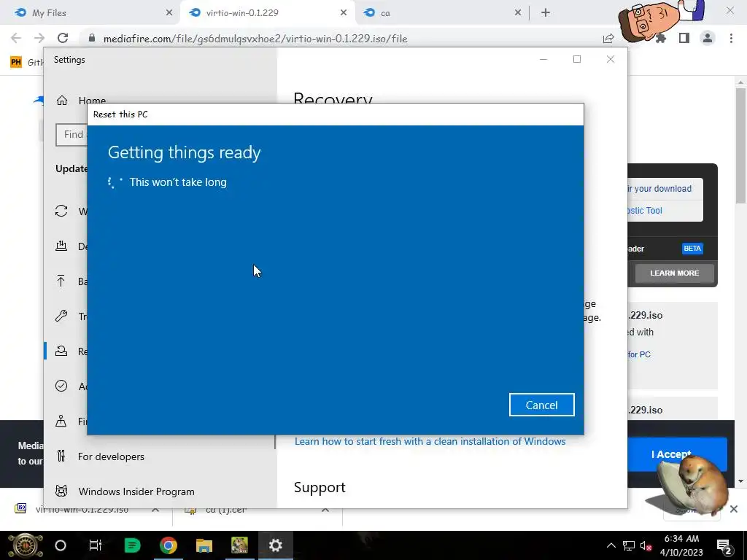Share this page via address bar icon
The height and width of the screenshot is (560, 747).
tap(608, 39)
